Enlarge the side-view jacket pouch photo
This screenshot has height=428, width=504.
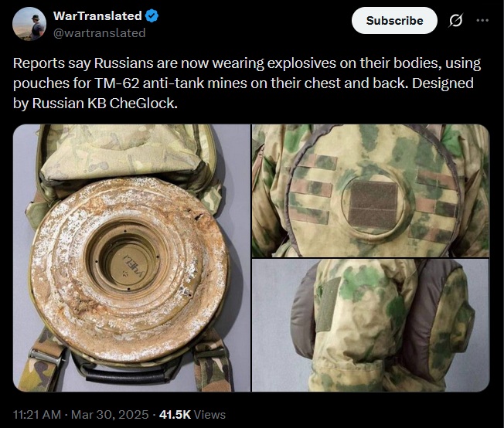370,325
